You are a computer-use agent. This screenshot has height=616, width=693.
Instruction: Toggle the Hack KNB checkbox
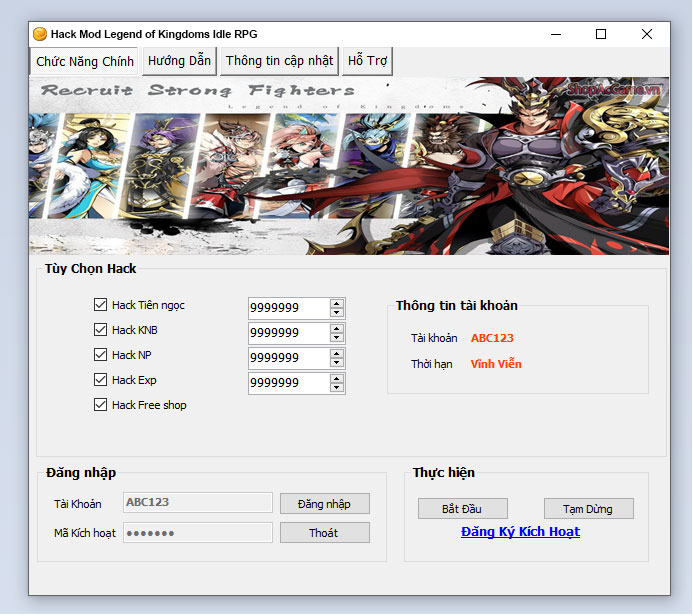point(100,330)
